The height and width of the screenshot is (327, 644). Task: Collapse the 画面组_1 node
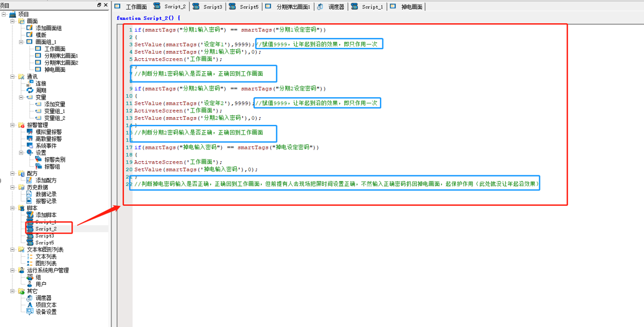[21, 42]
